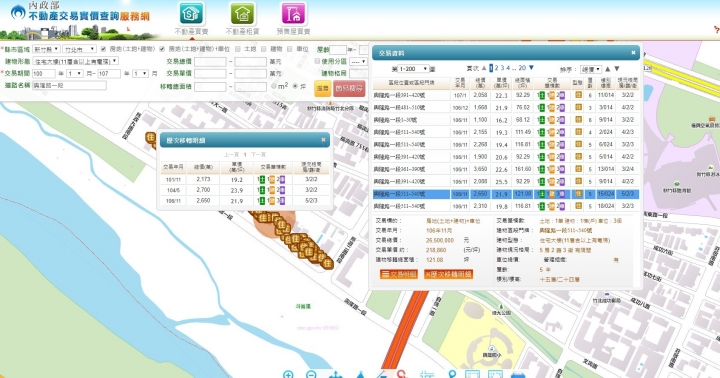Click building type icon in 107/1 row
Viewport: 720px width, 378px height.
(578, 95)
